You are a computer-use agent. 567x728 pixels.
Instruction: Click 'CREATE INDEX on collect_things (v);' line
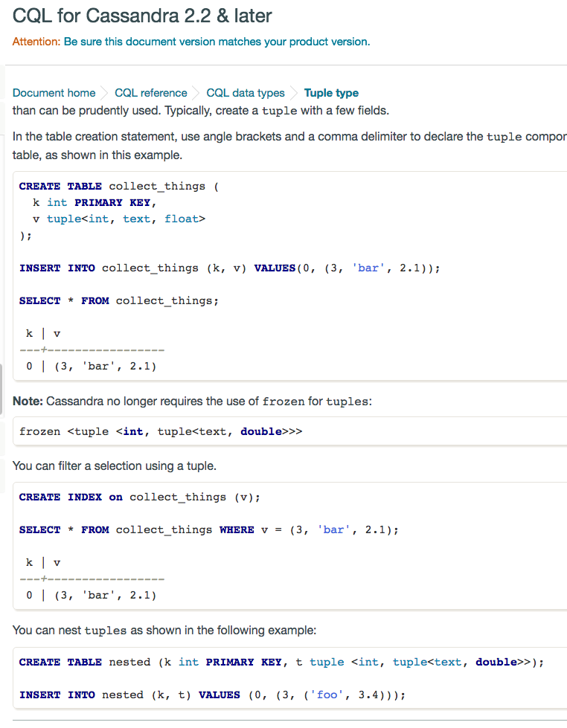pyautogui.click(x=139, y=497)
